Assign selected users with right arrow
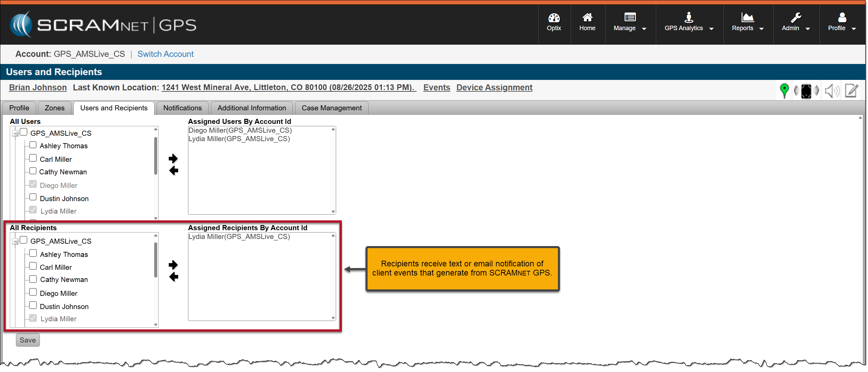The height and width of the screenshot is (372, 868). pos(173,158)
